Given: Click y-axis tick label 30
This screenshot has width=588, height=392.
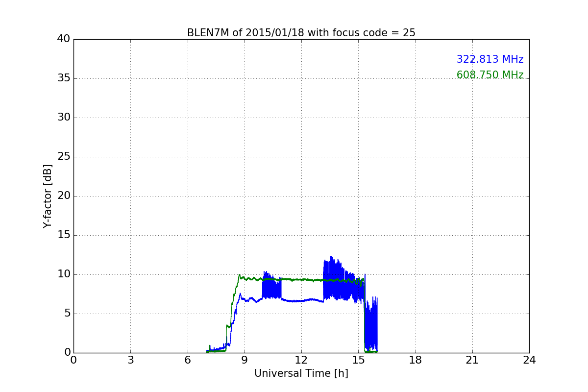Looking at the screenshot, I should click(x=64, y=118).
